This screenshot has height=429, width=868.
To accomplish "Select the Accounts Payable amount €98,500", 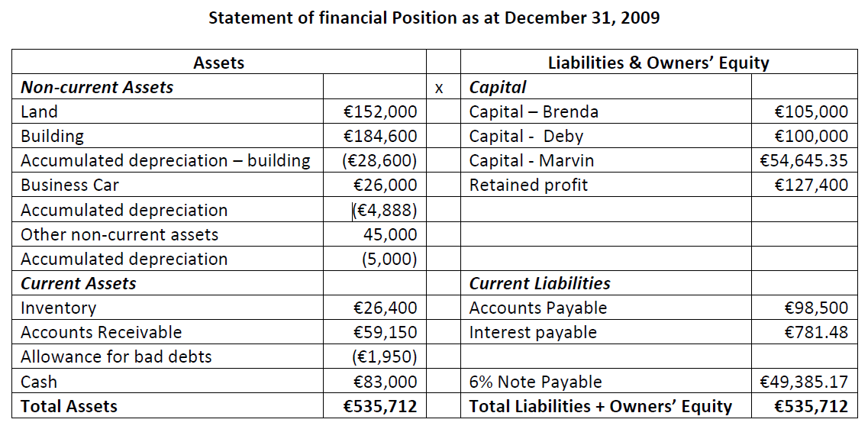I will click(816, 308).
